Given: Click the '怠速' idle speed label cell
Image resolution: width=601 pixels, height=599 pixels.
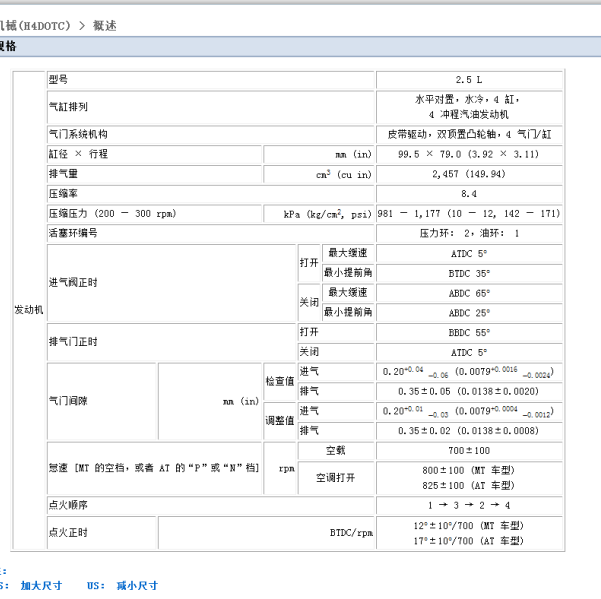Looking at the screenshot, I should (154, 468).
